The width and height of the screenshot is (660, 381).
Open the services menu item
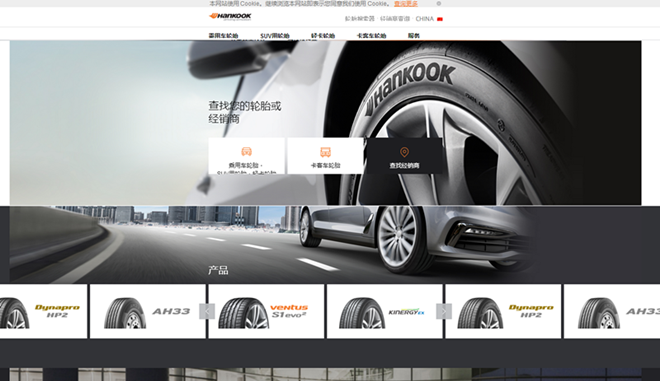pyautogui.click(x=414, y=36)
